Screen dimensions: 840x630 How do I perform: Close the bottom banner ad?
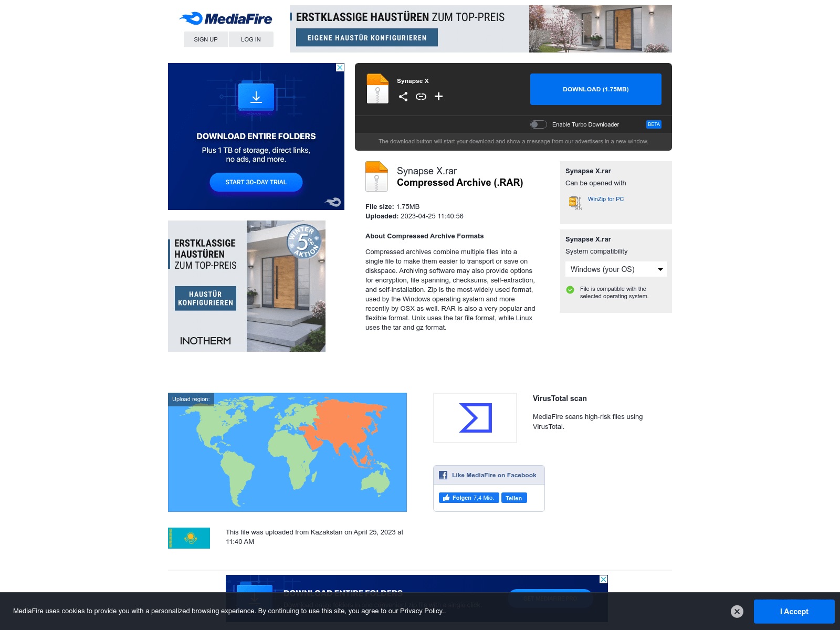pos(604,579)
